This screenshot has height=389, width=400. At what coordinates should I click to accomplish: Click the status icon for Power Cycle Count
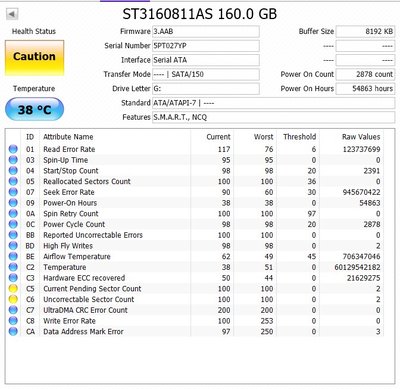tap(13, 224)
